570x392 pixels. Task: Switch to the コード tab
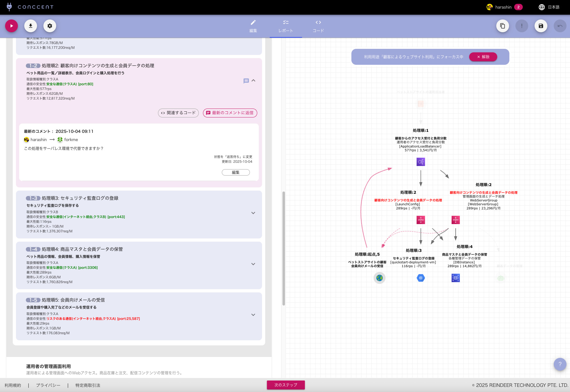[318, 26]
